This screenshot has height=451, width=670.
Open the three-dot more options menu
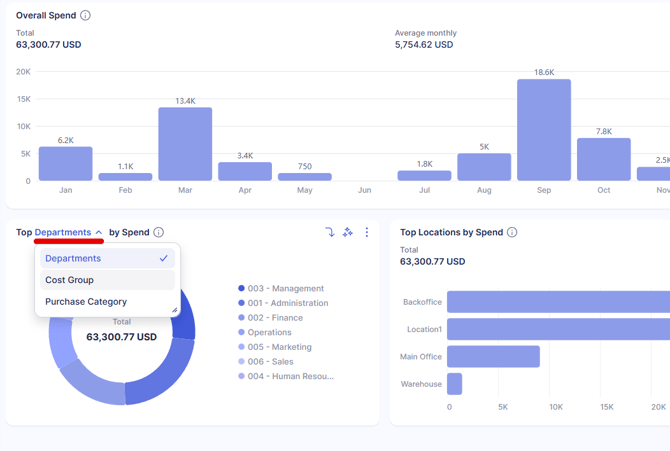tap(367, 232)
